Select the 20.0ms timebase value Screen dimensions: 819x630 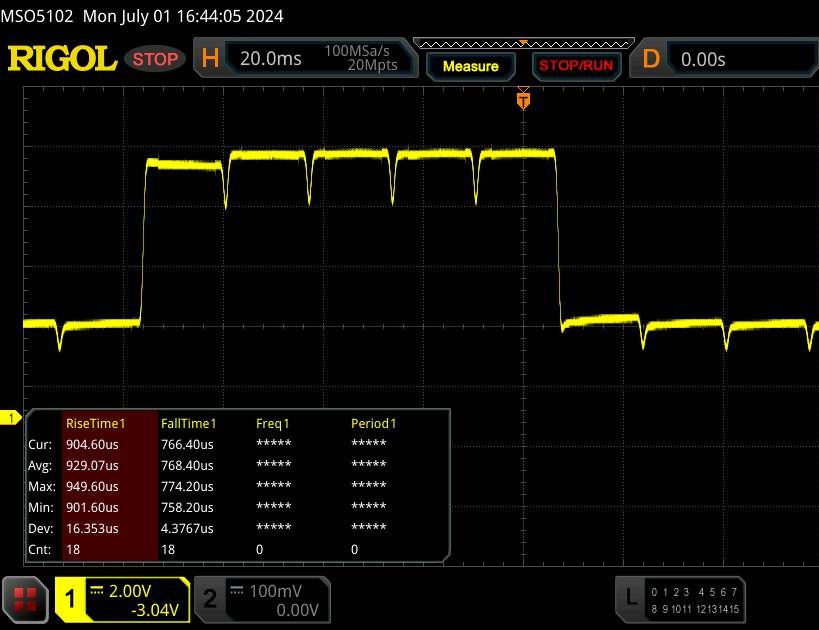[271, 59]
